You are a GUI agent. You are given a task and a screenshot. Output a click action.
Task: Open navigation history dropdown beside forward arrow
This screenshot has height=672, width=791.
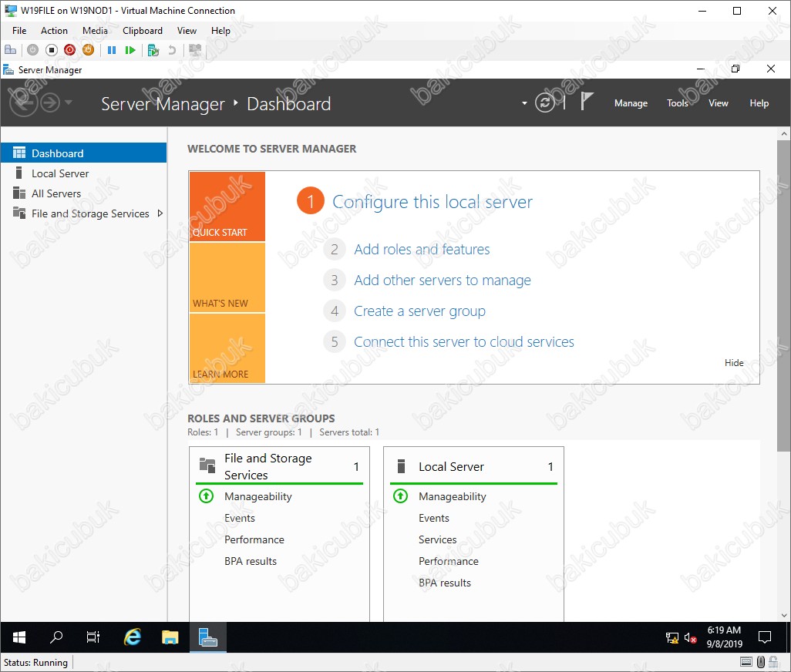[x=68, y=102]
